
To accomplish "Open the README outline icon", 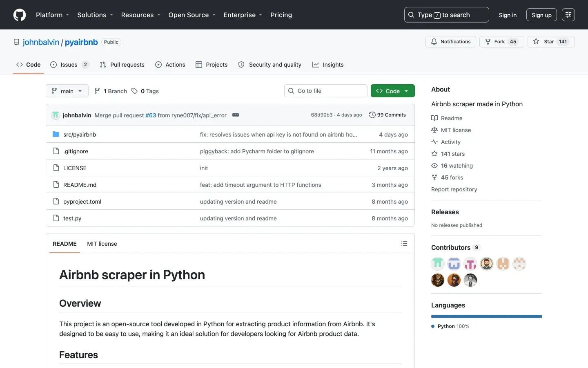I will point(404,243).
